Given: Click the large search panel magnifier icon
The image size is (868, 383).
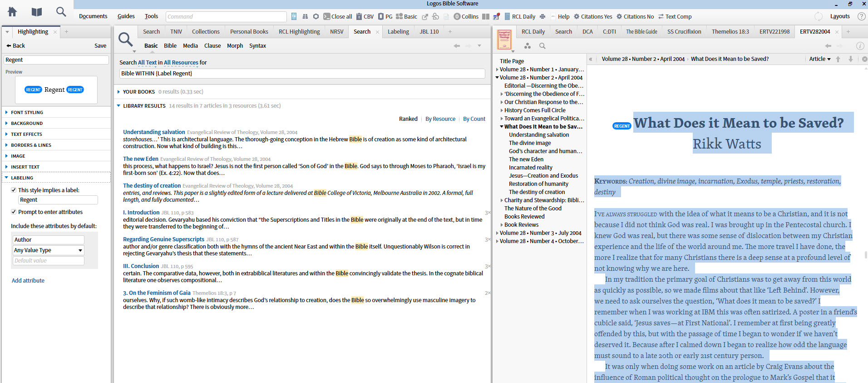Looking at the screenshot, I should pyautogui.click(x=126, y=40).
